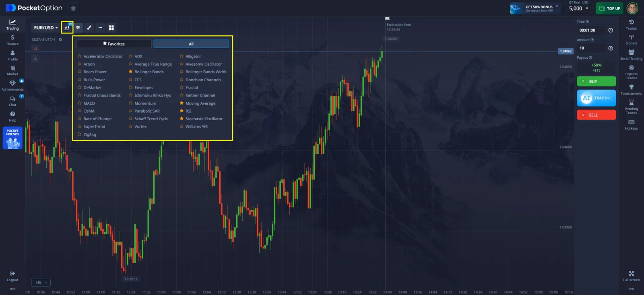Toggle the RSI favorite star

click(182, 111)
